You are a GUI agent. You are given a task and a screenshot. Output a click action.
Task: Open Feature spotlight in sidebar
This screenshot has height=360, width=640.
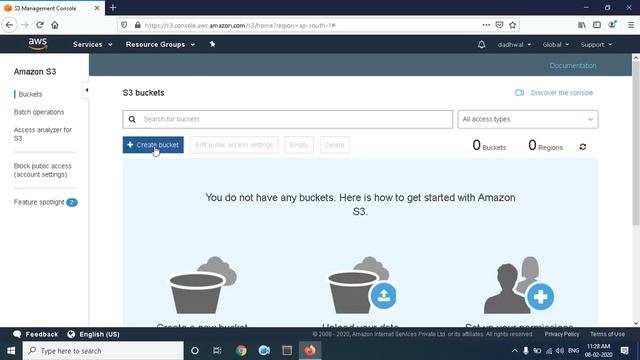click(39, 202)
